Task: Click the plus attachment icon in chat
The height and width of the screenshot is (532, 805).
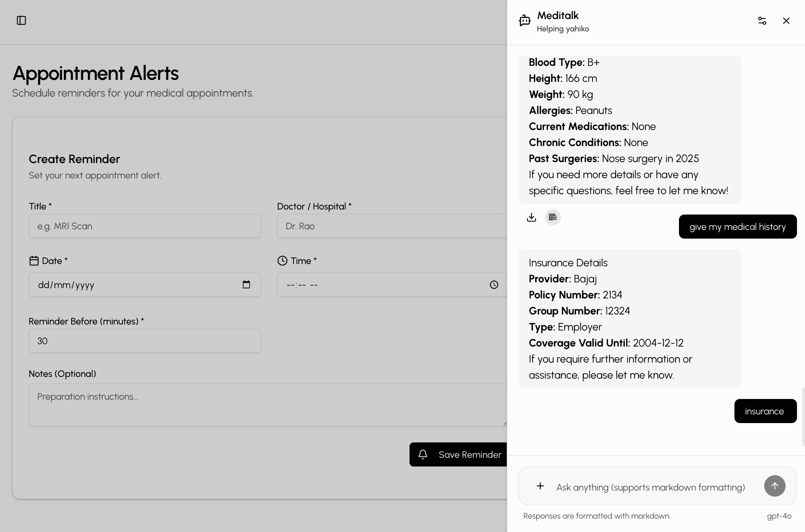Action: tap(540, 486)
